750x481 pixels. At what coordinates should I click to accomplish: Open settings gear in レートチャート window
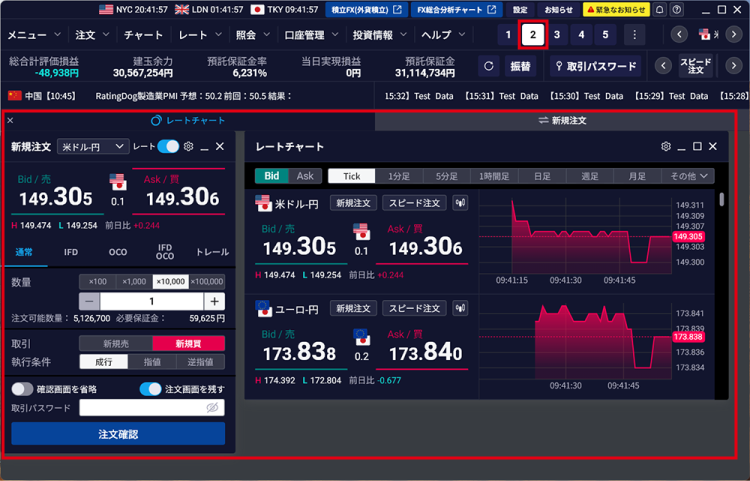tap(666, 147)
